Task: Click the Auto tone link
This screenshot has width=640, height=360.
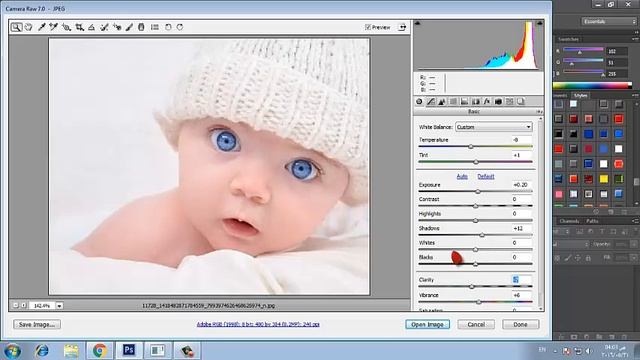Action: pyautogui.click(x=462, y=176)
